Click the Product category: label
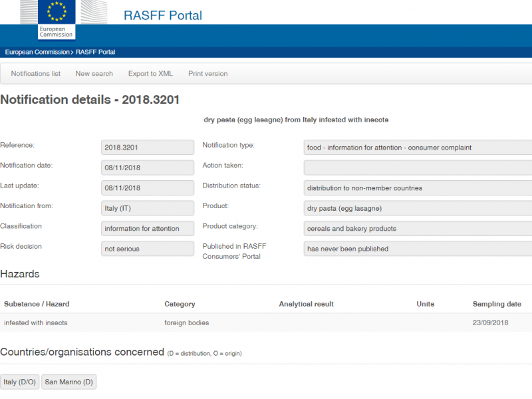Screen dimensions: 532x399 (x=230, y=226)
